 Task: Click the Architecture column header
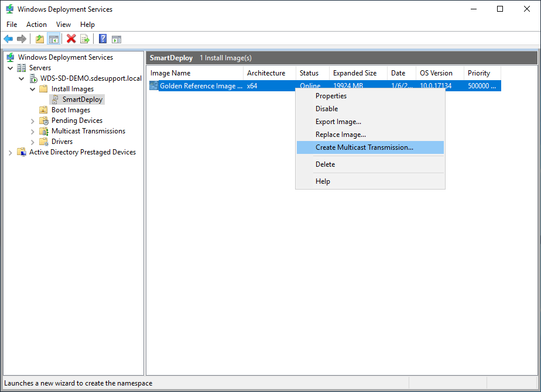[x=266, y=73]
